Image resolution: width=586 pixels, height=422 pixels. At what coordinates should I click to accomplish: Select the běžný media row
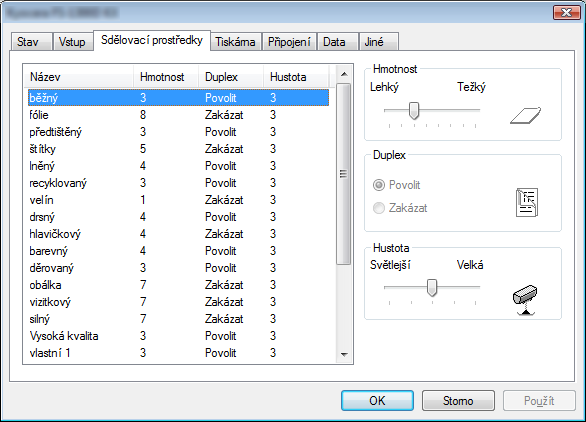click(x=178, y=98)
